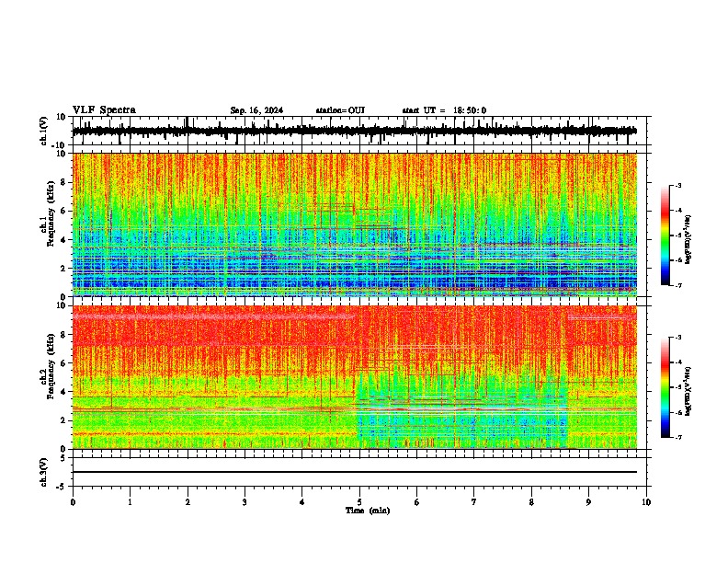Click the "6" kHz tick on ch.2 frequency axis
This screenshot has height=563, width=728.
pos(63,363)
